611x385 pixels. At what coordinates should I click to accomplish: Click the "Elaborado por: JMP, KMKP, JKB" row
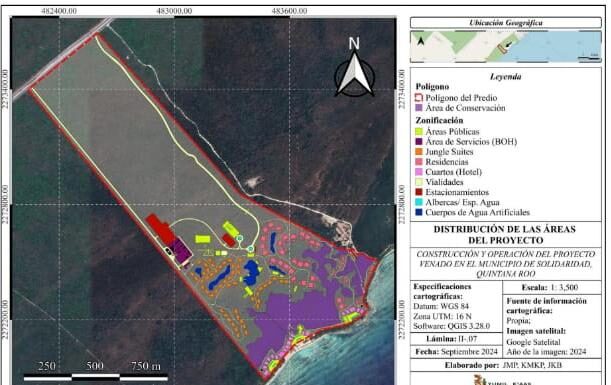point(505,365)
